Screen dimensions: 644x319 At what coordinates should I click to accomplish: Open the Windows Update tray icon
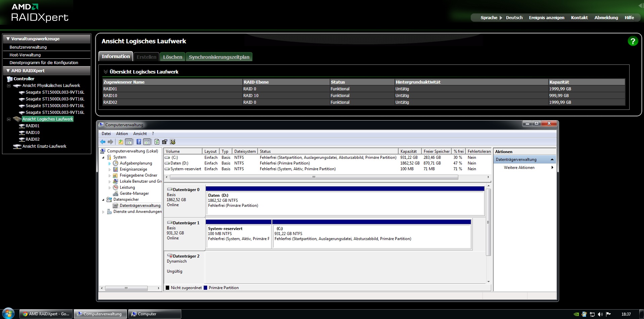584,314
